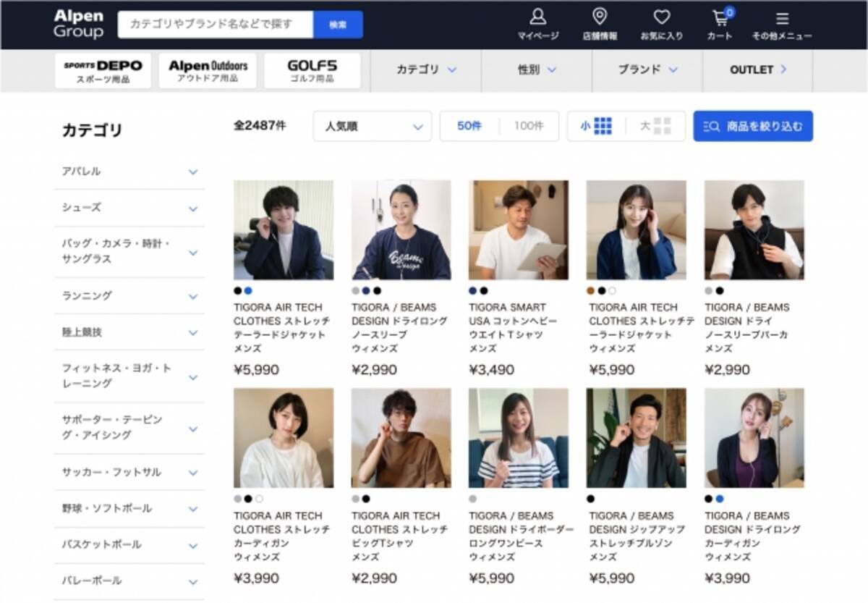Open the My Page account icon
Screen dimensions: 868x603
coord(537,17)
